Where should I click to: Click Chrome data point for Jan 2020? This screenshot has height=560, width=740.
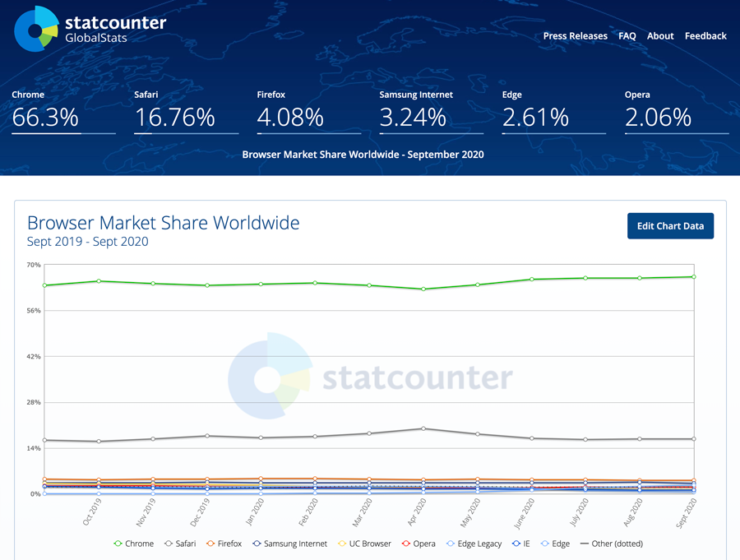coord(261,285)
